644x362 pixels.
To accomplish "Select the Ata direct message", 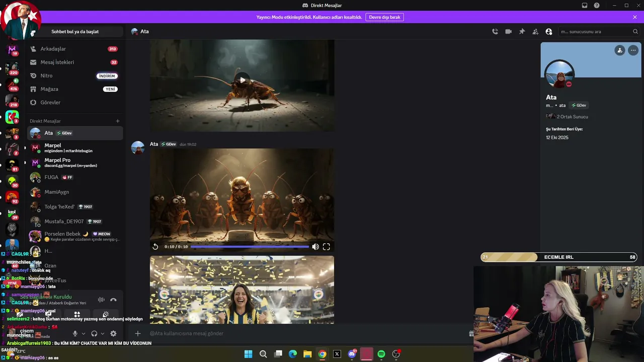I will [75, 133].
